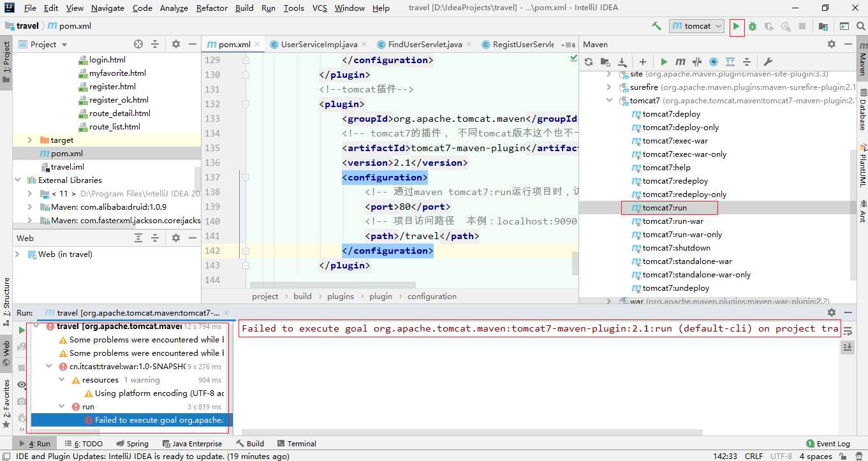Expand Web (in travel) node
Viewport: 868px width, 461px height.
point(17,254)
